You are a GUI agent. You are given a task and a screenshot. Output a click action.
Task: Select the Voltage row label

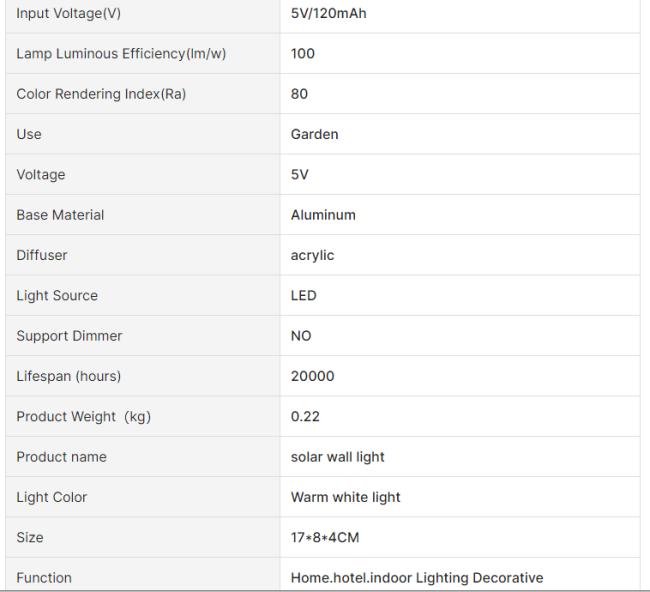[41, 174]
